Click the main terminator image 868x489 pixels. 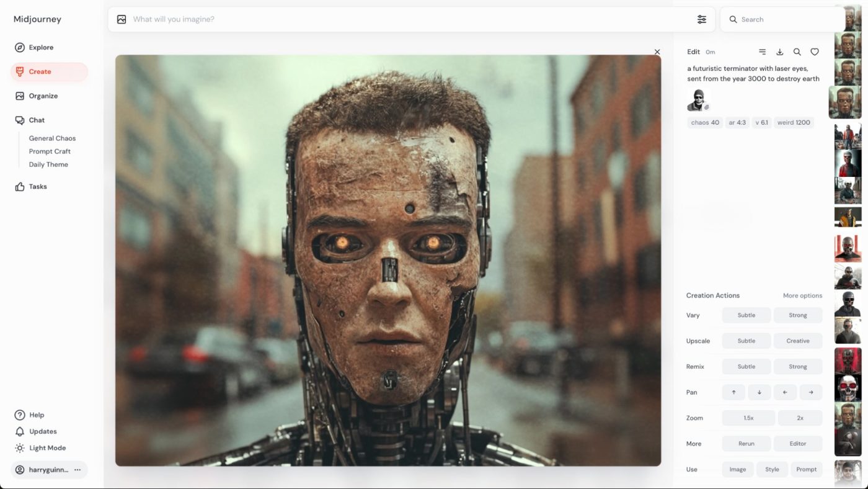[388, 261]
